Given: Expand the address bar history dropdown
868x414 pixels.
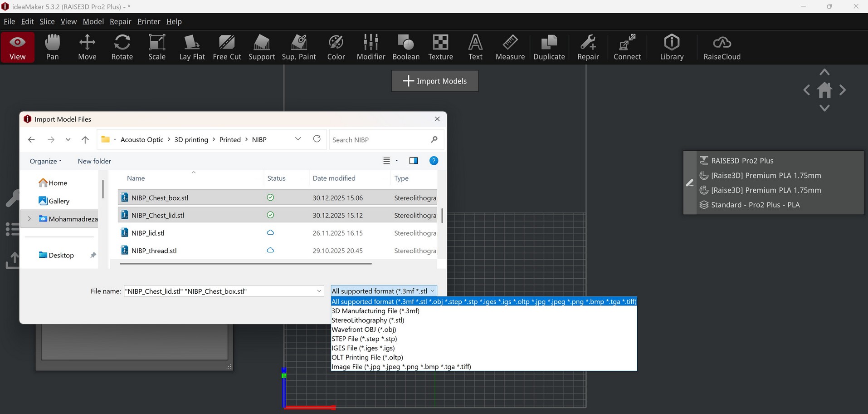Looking at the screenshot, I should coord(298,139).
